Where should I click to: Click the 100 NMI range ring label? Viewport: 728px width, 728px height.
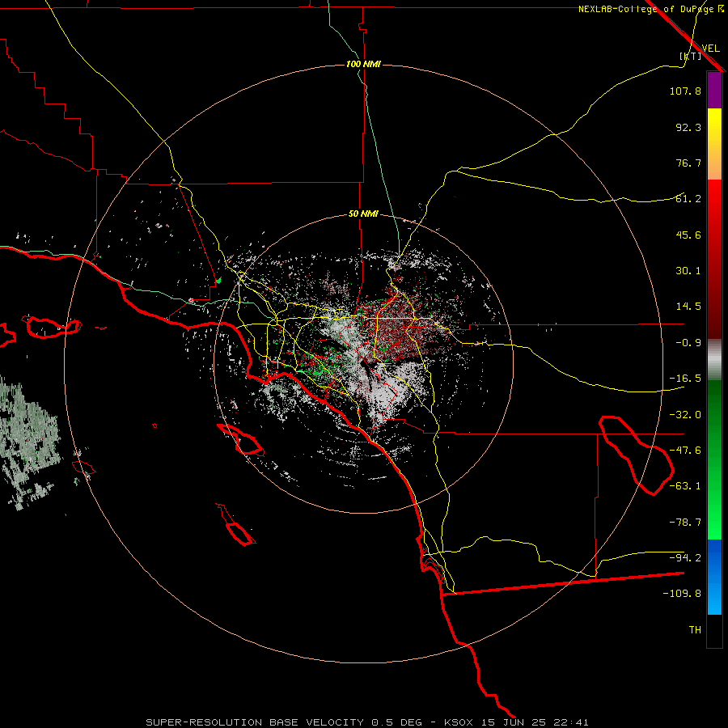[x=363, y=64]
